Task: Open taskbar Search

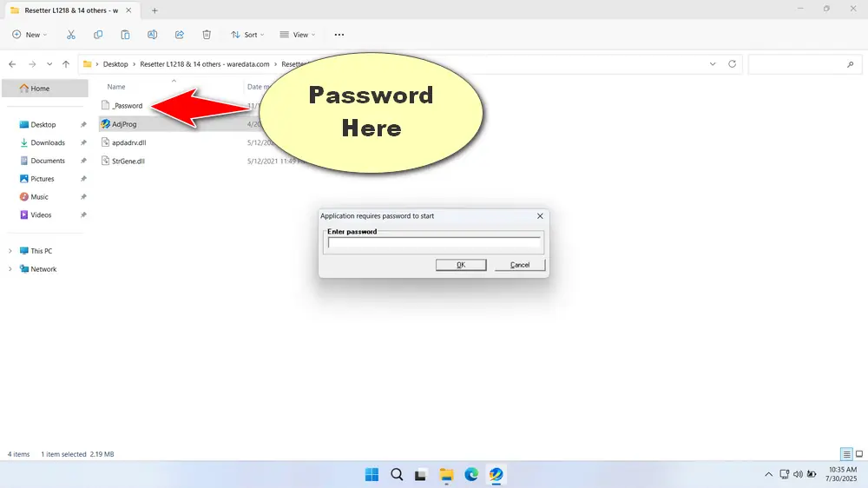Action: (x=397, y=475)
